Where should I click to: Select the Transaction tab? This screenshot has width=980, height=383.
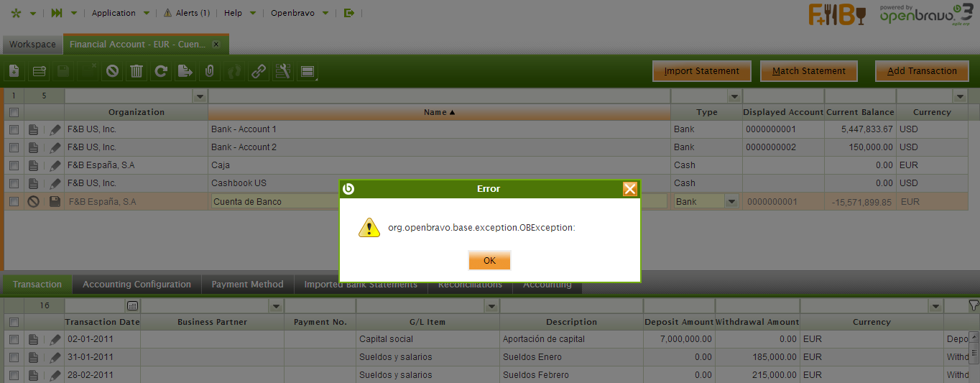[x=37, y=285]
